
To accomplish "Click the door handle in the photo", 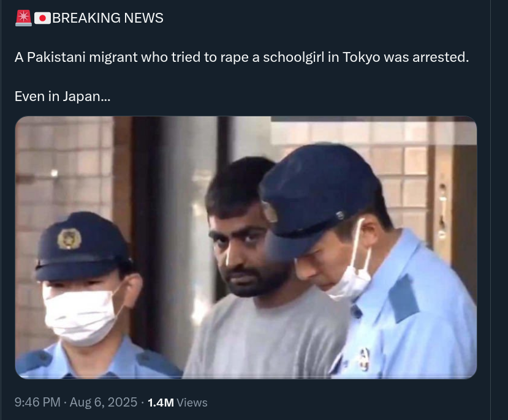I will click(442, 209).
